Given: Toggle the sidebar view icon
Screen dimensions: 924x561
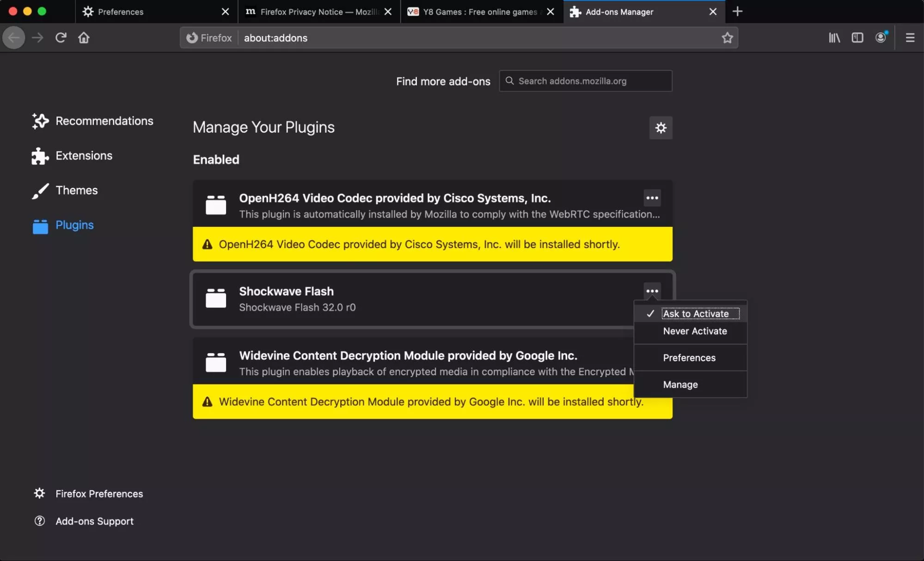Looking at the screenshot, I should click(x=857, y=37).
